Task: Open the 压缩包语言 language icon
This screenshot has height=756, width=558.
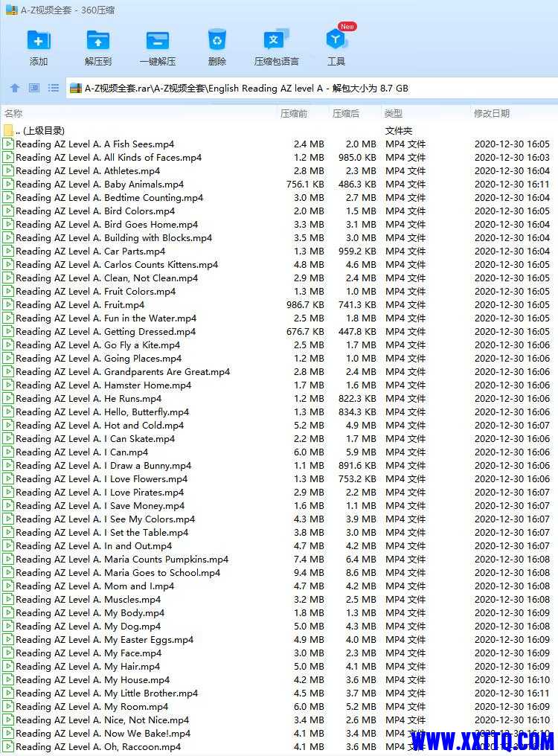Action: (x=276, y=40)
